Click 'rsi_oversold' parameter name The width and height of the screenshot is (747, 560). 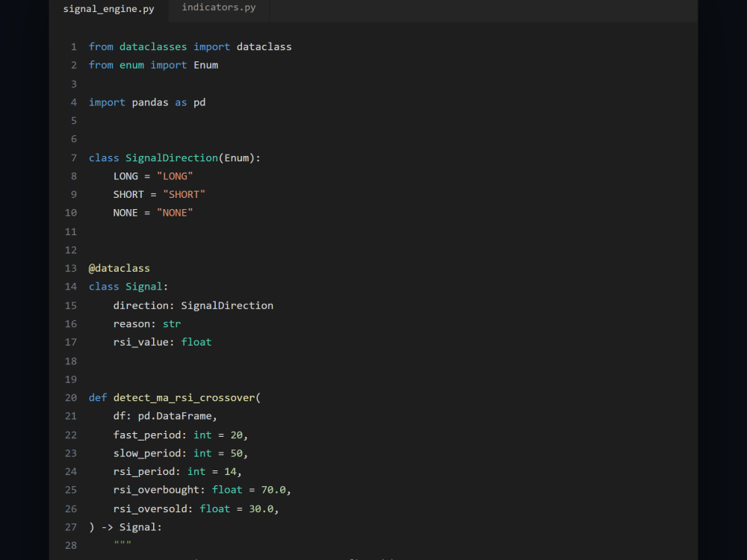[x=150, y=508]
